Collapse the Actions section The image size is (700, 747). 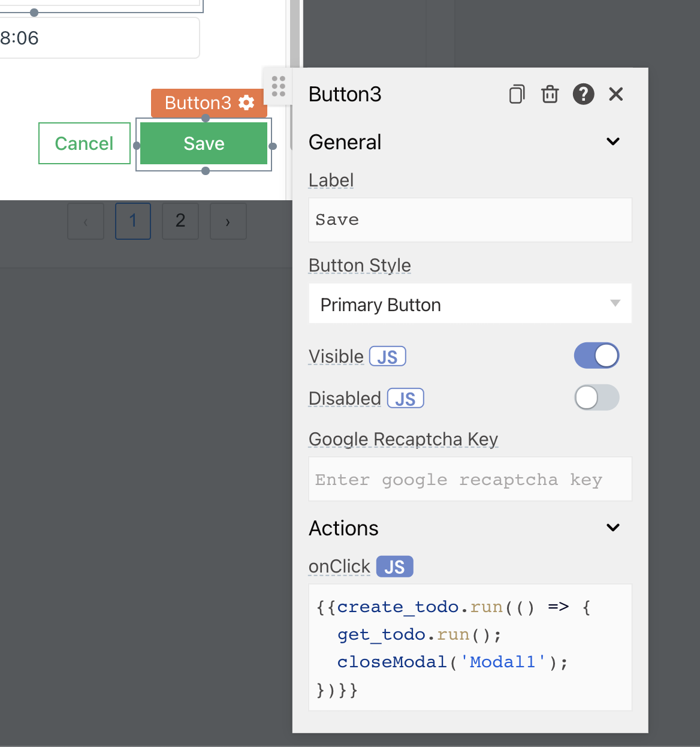(612, 528)
